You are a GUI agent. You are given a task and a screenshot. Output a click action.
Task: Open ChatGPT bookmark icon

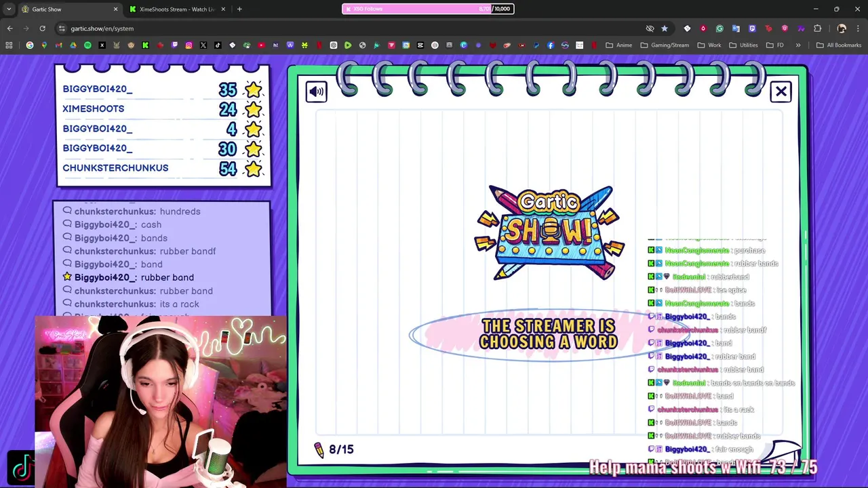[334, 45]
